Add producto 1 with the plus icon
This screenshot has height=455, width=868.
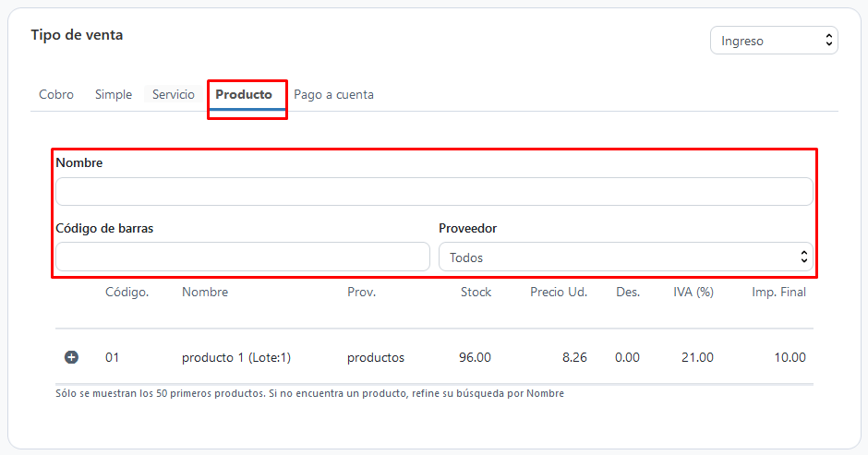click(x=71, y=357)
